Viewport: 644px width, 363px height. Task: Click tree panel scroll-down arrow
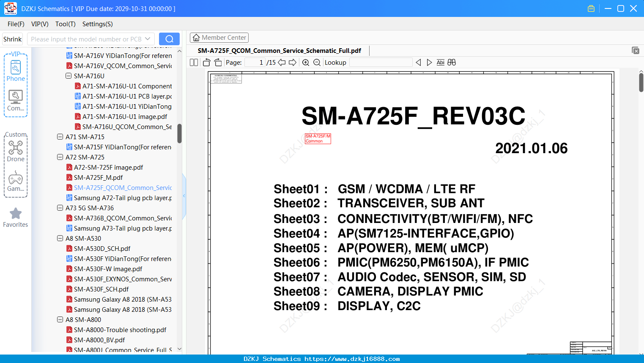tap(179, 349)
